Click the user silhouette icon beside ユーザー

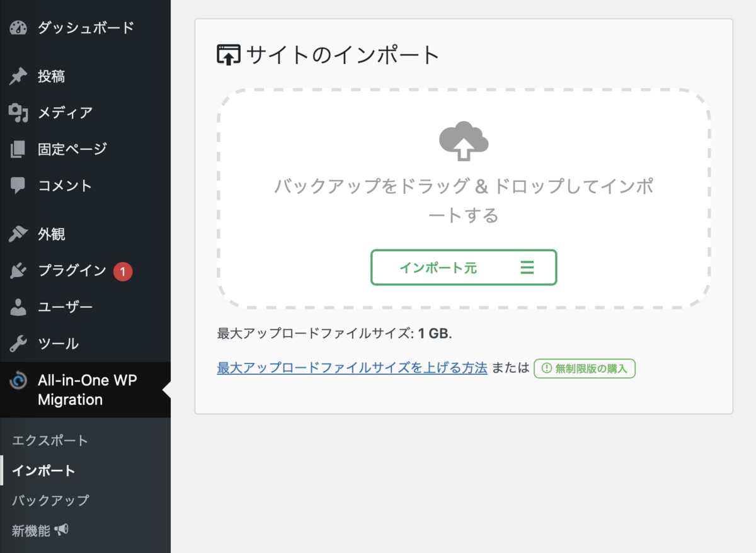coord(18,307)
